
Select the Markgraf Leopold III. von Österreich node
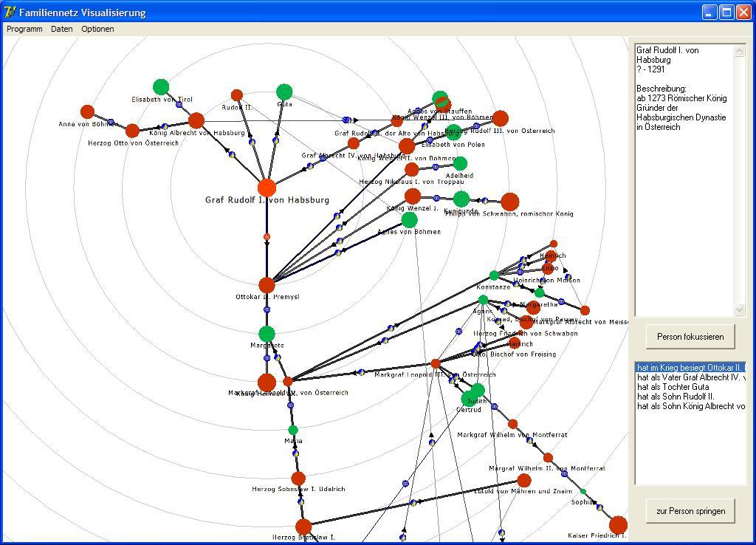coord(436,363)
